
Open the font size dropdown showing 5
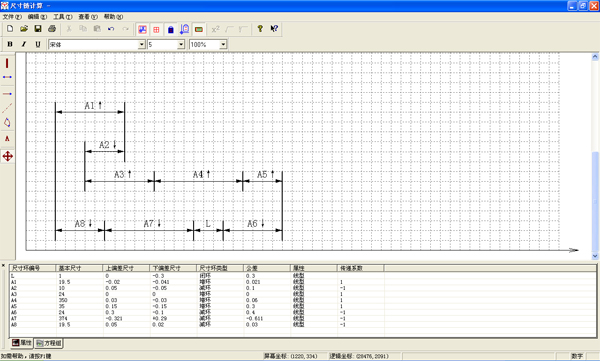181,45
